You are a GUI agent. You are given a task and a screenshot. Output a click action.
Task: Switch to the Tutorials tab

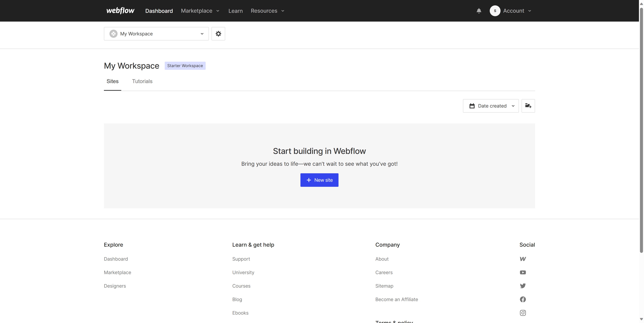tap(142, 81)
